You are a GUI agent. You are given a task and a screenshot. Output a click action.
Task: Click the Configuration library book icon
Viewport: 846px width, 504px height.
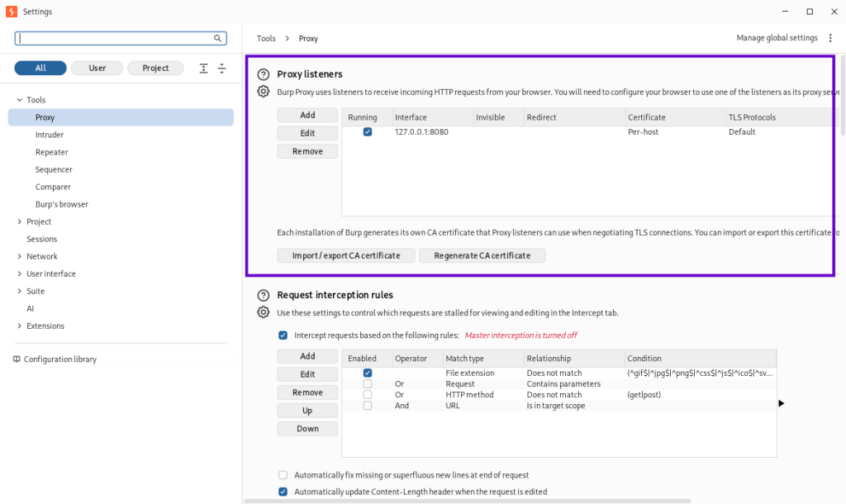(17, 359)
